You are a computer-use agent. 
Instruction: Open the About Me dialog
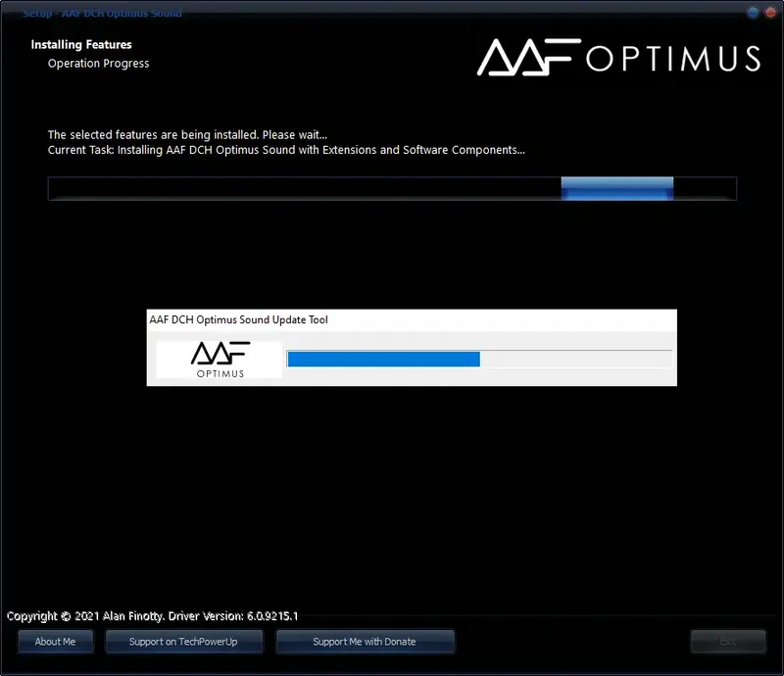click(55, 642)
